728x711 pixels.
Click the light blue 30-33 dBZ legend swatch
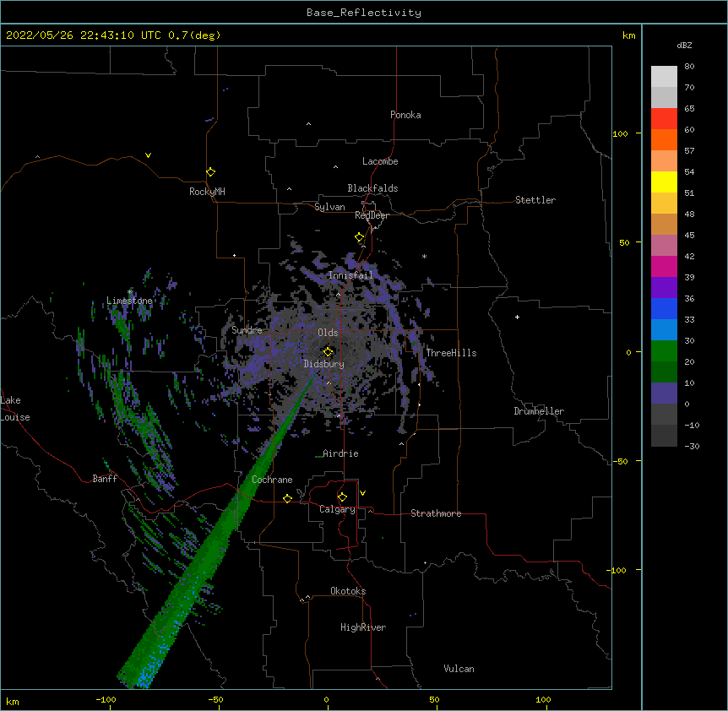664,330
